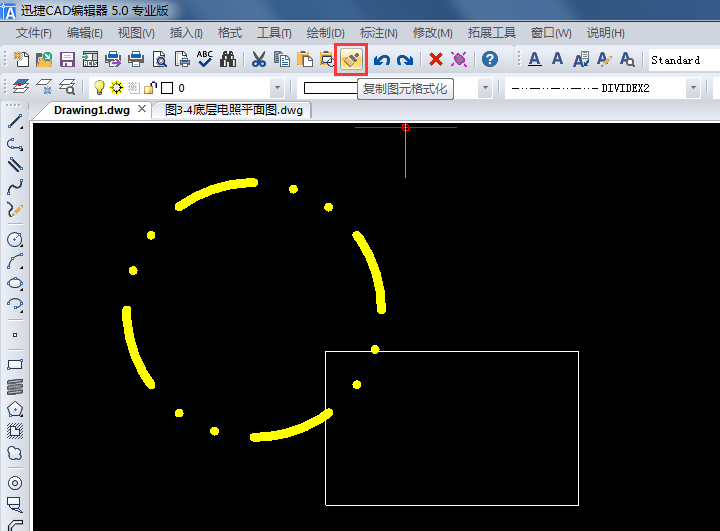Screen dimensions: 720x531
Task: Open the 视图(V) menu
Action: [x=136, y=33]
